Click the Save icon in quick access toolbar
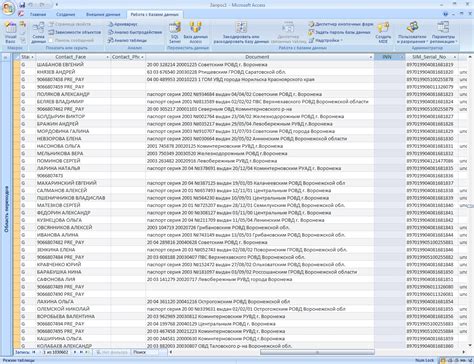The height and width of the screenshot is (364, 474). [22, 5]
